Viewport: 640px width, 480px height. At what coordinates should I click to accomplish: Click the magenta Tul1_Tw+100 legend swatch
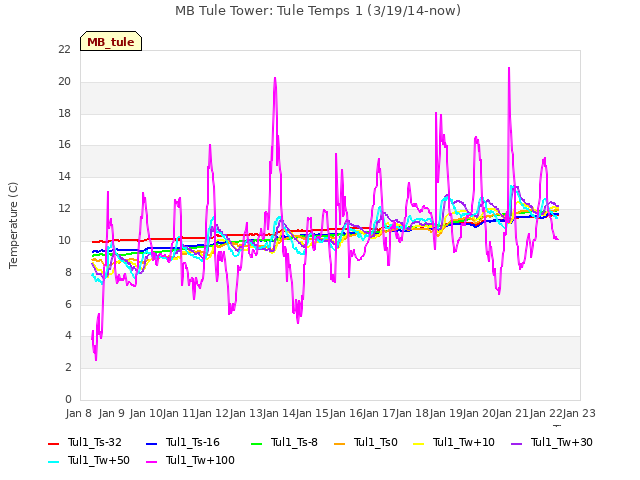151,461
